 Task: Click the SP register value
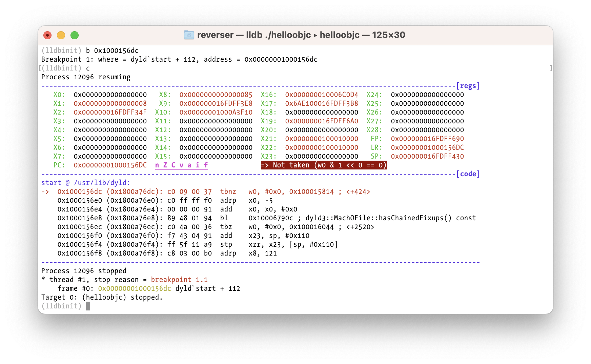tap(427, 157)
